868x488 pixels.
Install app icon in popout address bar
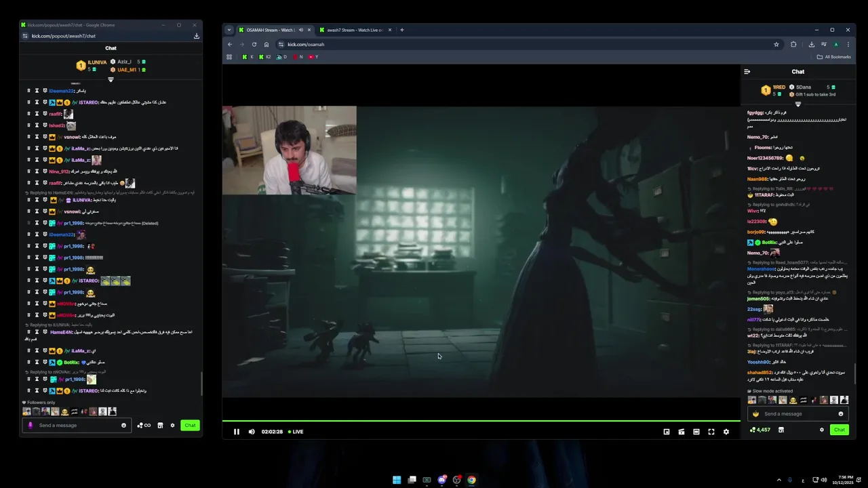[x=197, y=36]
